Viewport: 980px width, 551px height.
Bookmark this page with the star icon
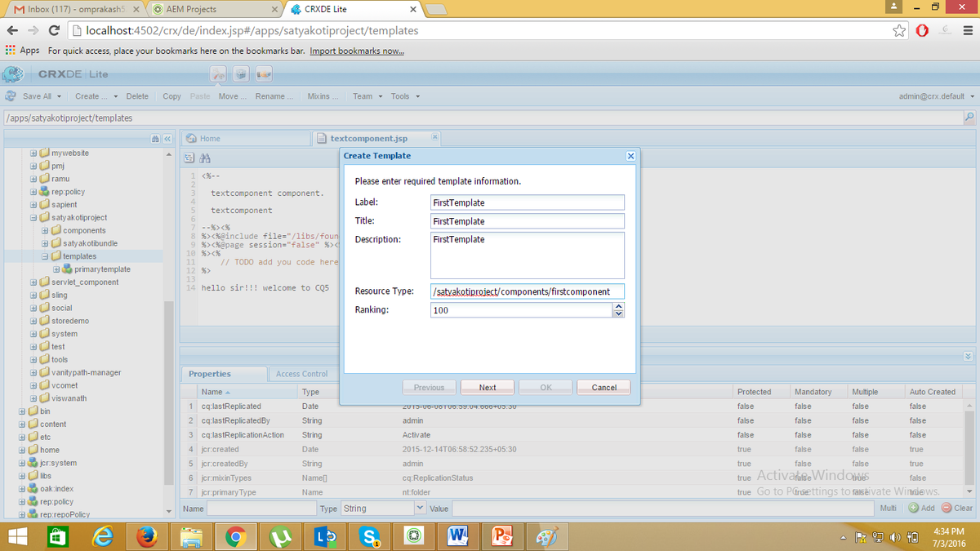coord(899,31)
